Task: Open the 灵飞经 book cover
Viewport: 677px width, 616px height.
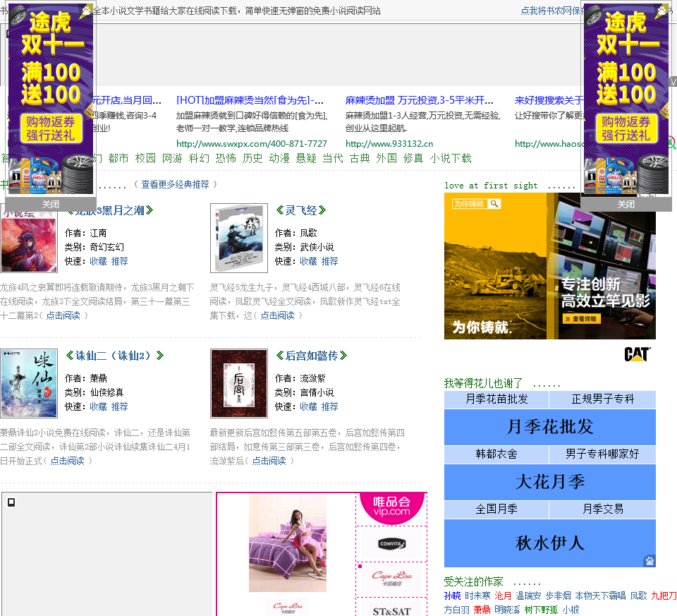Action: tap(239, 238)
